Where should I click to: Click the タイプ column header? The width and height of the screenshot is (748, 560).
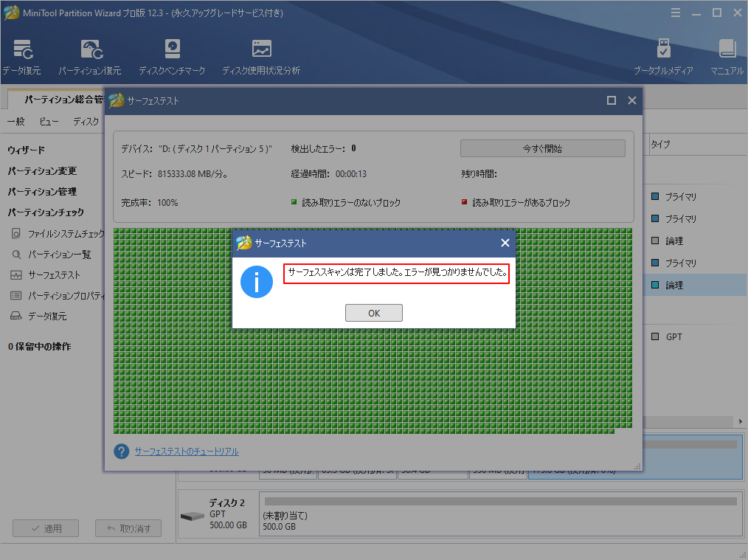pyautogui.click(x=661, y=144)
